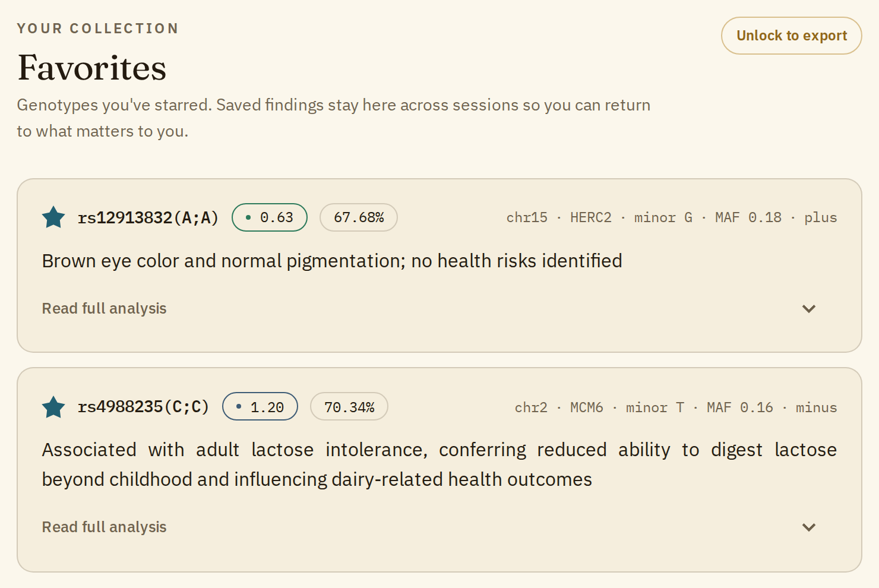Click the Favorites page heading
The width and height of the screenshot is (879, 588).
pyautogui.click(x=92, y=67)
